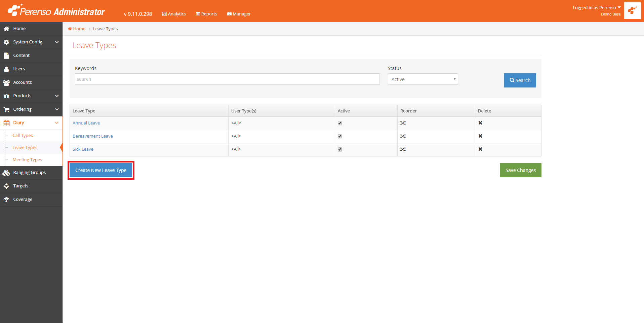Viewport: 644px width, 323px height.
Task: Delete the Annual Leave type
Action: pos(480,123)
